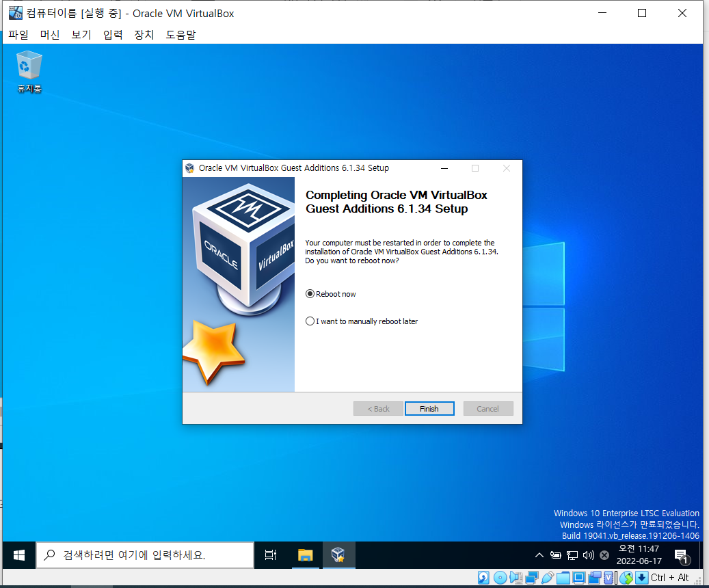Open the clock showing 오전 11:47
This screenshot has width=709, height=588.
(x=639, y=555)
